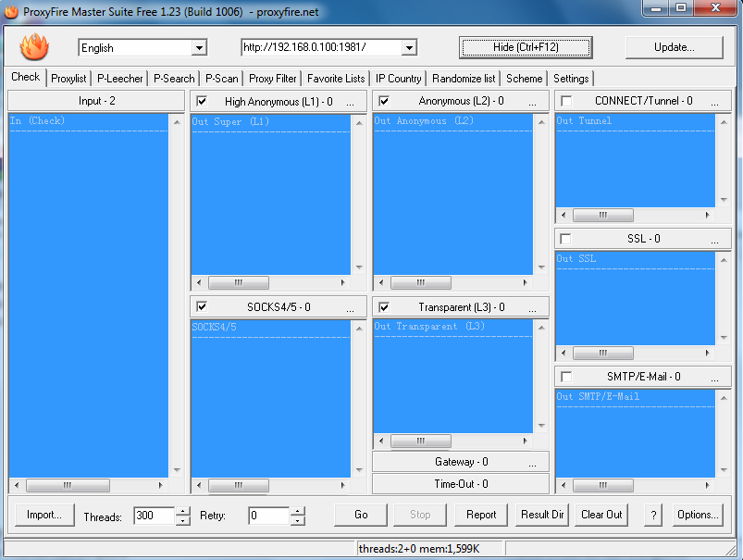This screenshot has height=560, width=743.
Task: Switch to the P-Leecher tab
Action: pos(120,79)
